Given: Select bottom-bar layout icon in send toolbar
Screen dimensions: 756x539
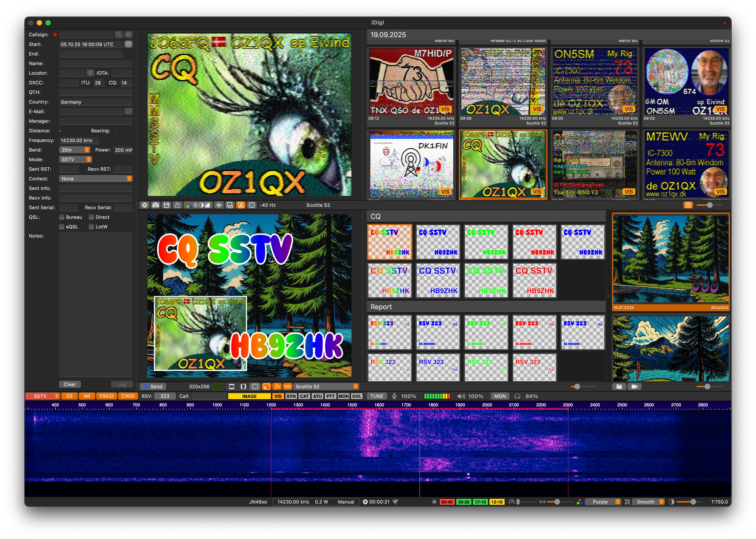Looking at the screenshot, I should click(x=232, y=387).
